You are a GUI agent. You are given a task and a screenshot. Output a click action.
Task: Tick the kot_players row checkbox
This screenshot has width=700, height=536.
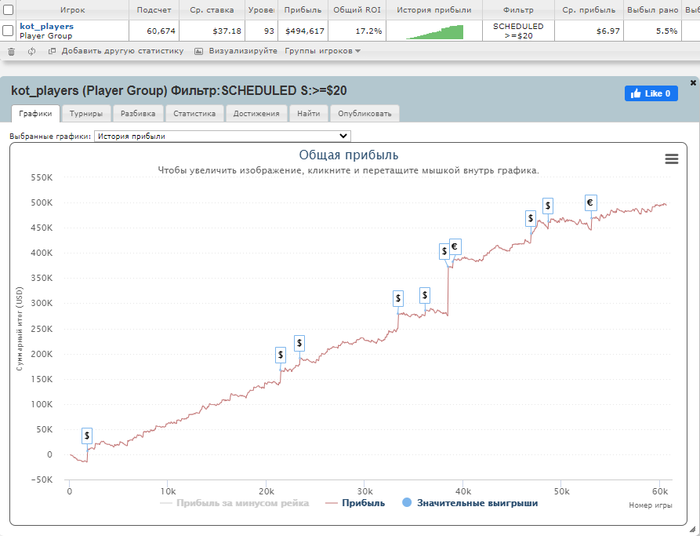tap(8, 30)
